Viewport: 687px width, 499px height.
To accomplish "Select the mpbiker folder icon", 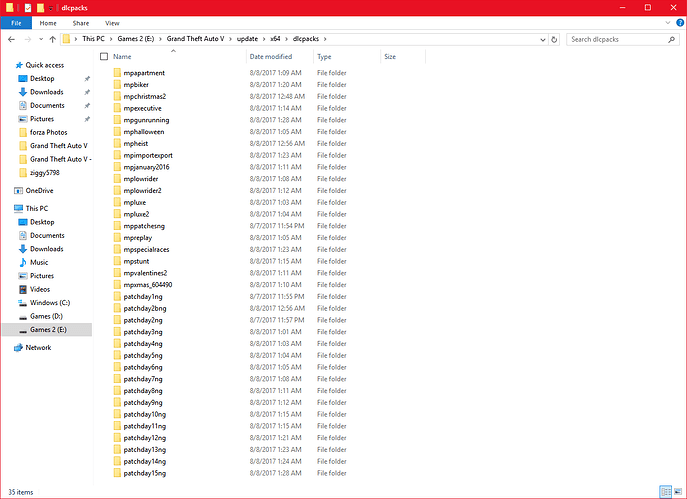I will [x=117, y=85].
